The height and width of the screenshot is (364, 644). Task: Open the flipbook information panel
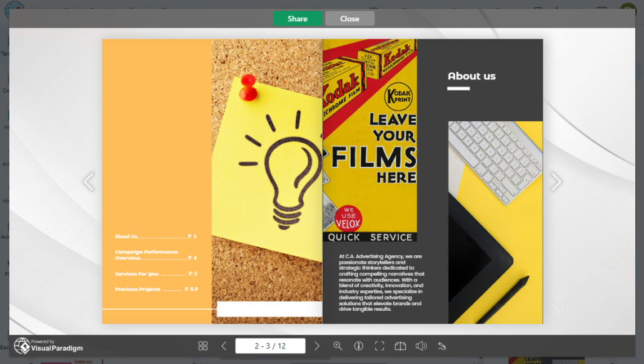click(359, 345)
